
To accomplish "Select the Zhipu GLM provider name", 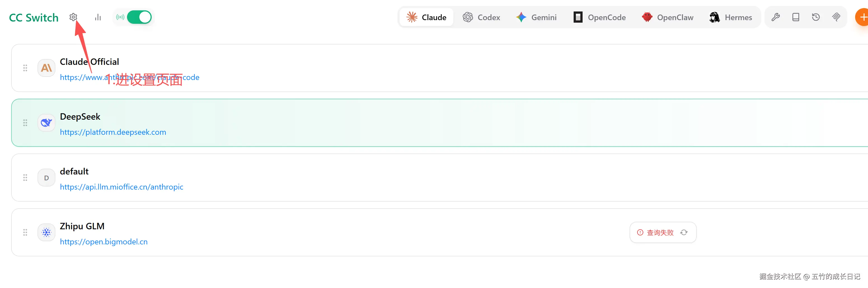I will tap(82, 226).
